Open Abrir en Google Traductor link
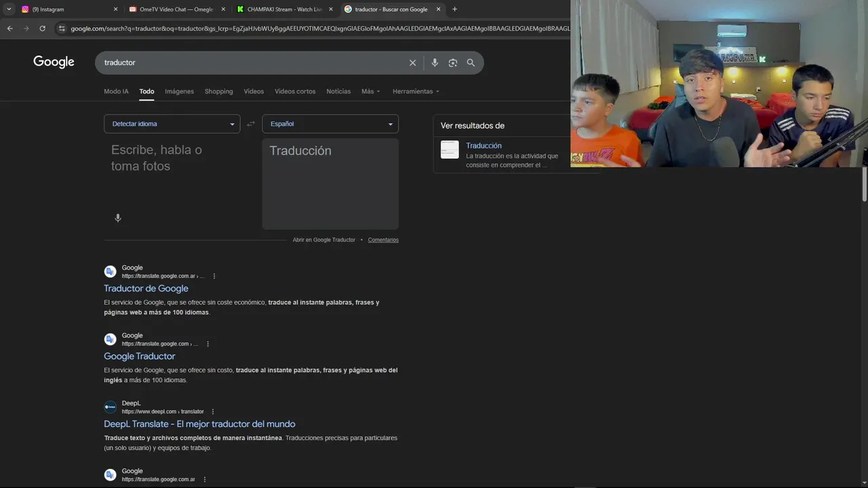Screen dimensions: 868x488 324,240
